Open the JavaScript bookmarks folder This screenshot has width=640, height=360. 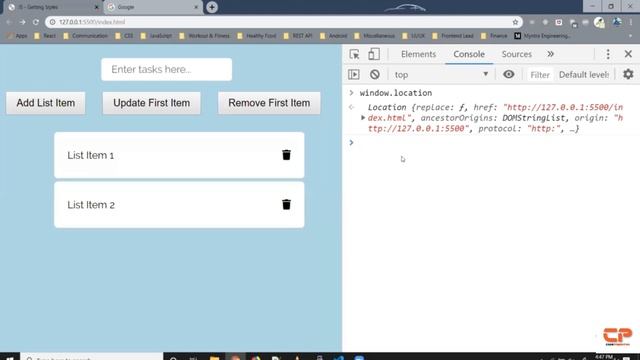click(156, 36)
